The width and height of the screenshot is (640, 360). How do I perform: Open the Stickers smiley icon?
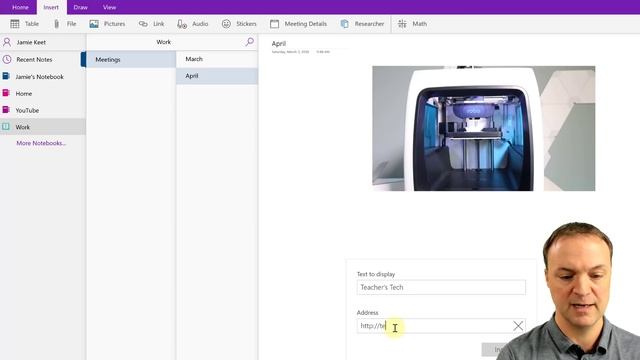tap(226, 24)
